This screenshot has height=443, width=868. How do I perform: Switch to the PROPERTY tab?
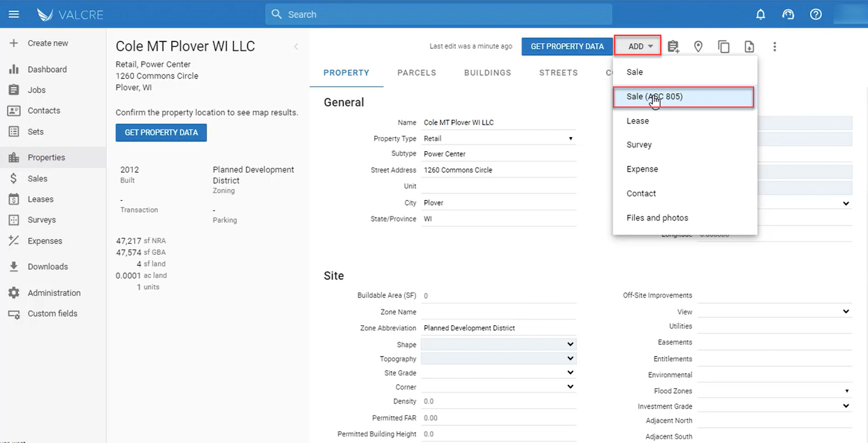click(x=346, y=73)
